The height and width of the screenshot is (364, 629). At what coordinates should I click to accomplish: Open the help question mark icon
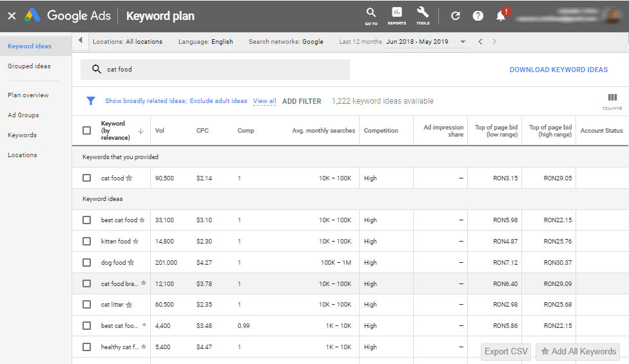tap(478, 16)
